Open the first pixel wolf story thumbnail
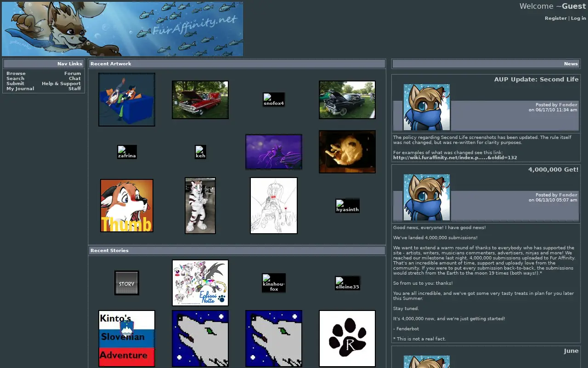588x368 pixels. point(200,339)
